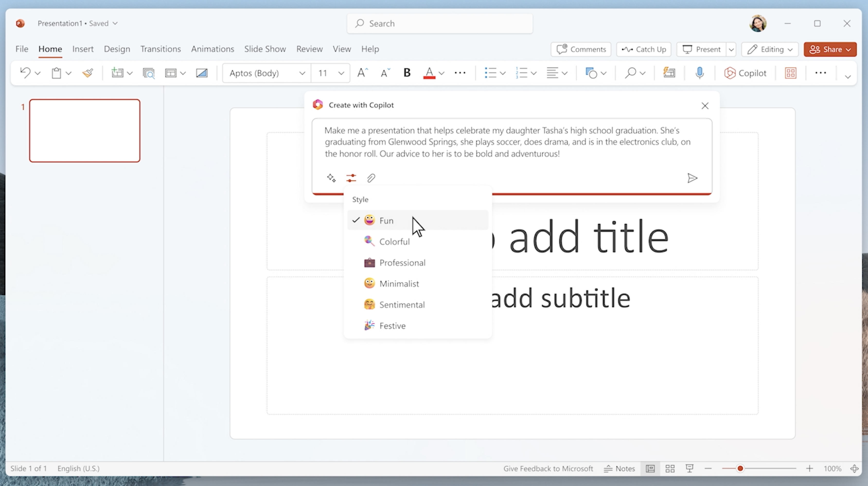Click the Format Painter brush icon
This screenshot has height=486, width=868.
88,73
